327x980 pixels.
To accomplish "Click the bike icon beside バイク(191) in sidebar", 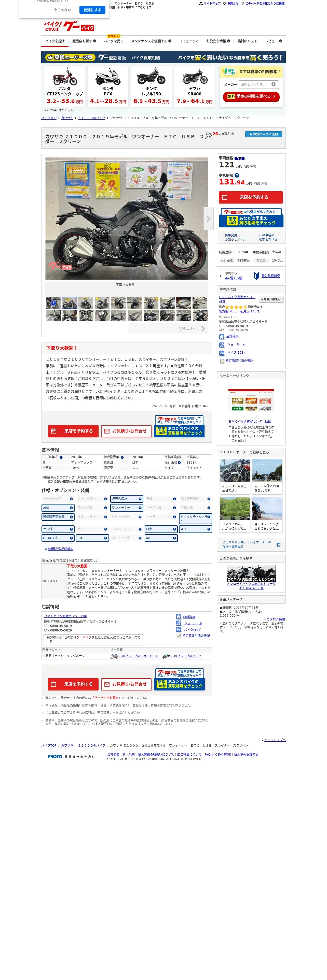I will click(222, 353).
